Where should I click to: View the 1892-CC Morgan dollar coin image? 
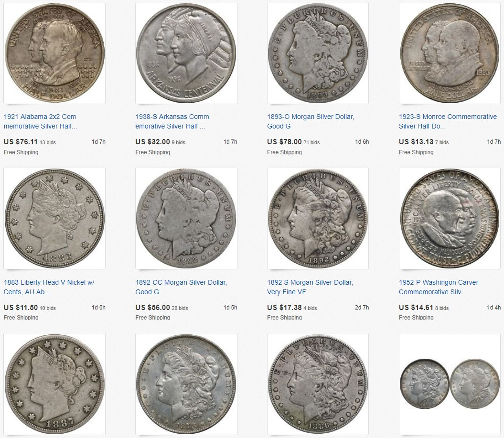[186, 218]
